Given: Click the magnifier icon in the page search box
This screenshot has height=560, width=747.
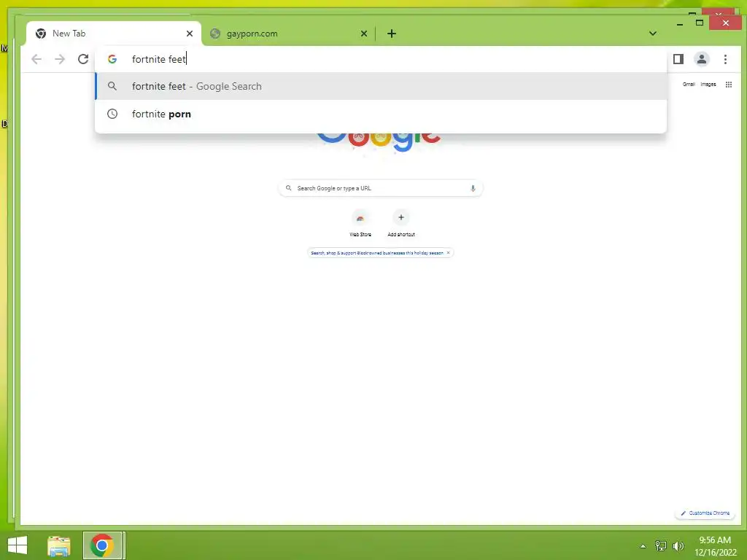Looking at the screenshot, I should tap(288, 188).
